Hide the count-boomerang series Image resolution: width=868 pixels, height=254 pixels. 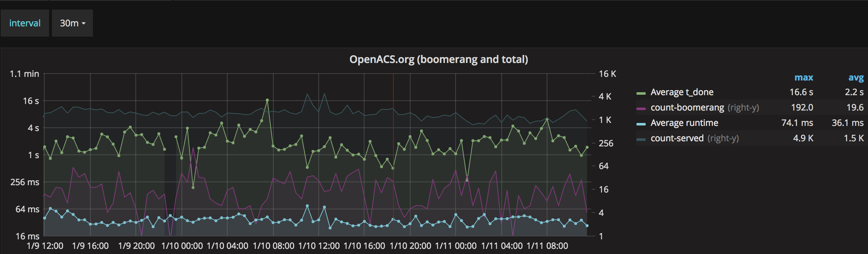[687, 108]
